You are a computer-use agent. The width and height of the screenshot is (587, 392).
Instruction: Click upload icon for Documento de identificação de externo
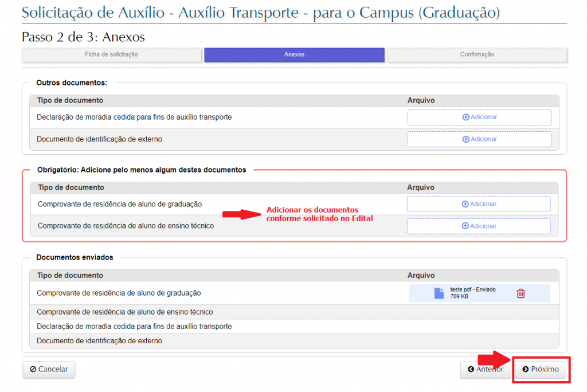click(465, 139)
